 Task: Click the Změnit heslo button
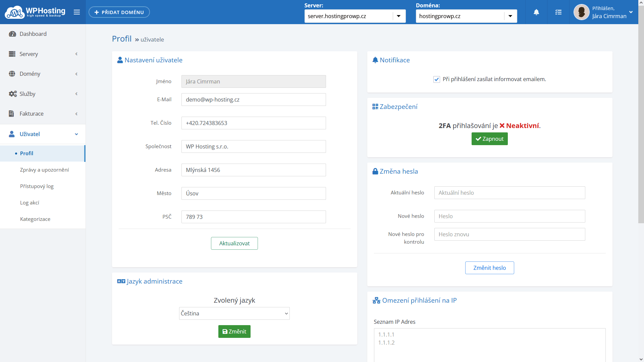[x=489, y=268]
